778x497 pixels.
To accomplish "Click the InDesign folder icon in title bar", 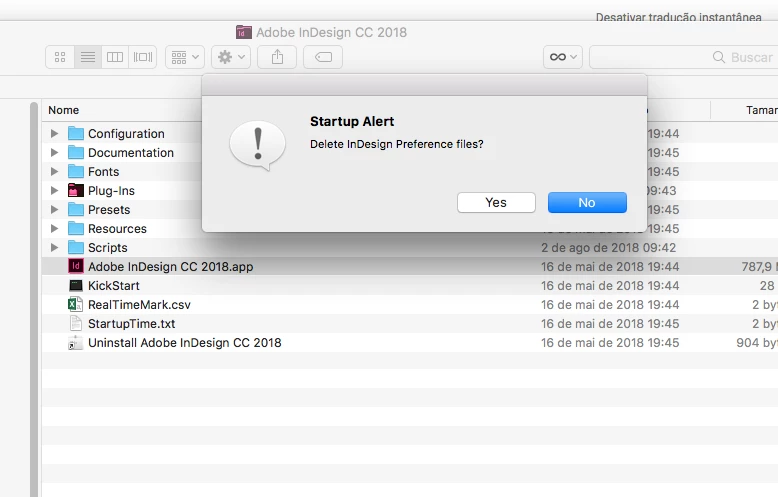I will (x=243, y=32).
